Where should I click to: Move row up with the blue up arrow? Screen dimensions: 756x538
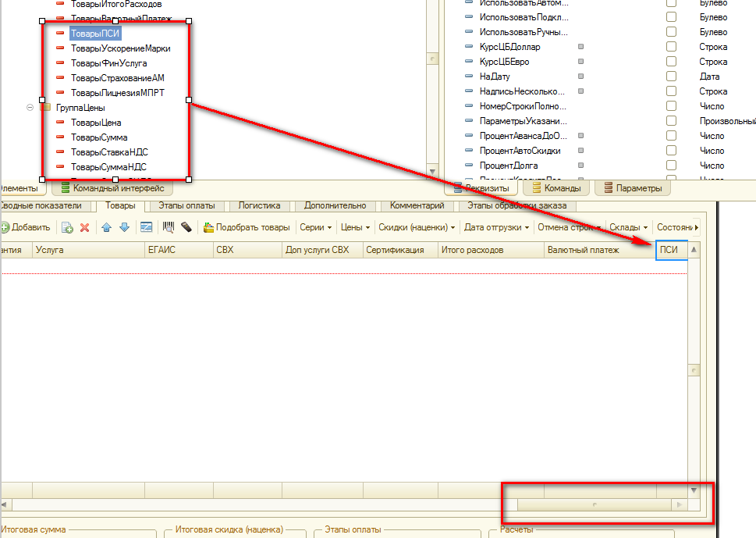click(x=107, y=227)
